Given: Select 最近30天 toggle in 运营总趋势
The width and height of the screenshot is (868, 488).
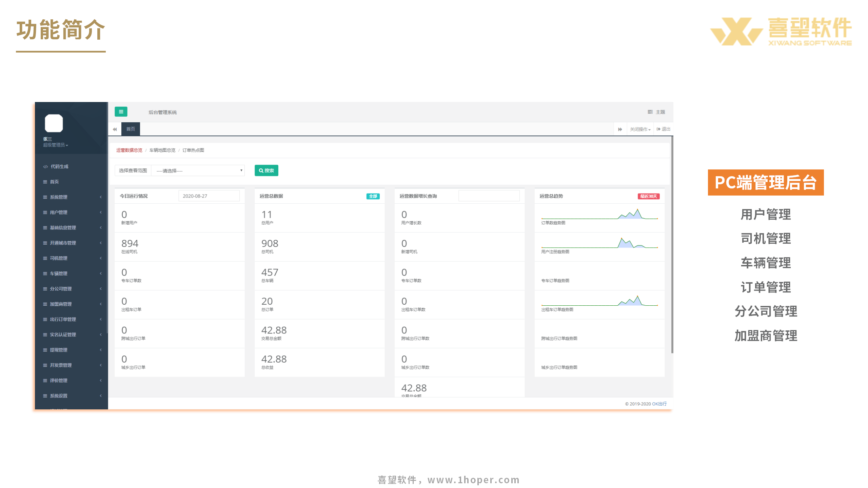Looking at the screenshot, I should click(x=649, y=196).
